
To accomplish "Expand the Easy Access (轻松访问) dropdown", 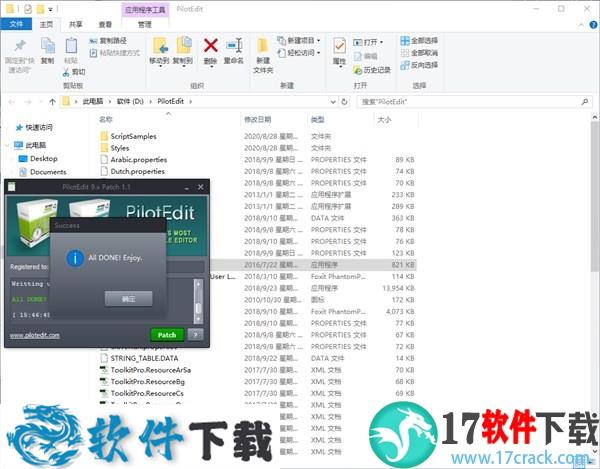I will [x=300, y=53].
